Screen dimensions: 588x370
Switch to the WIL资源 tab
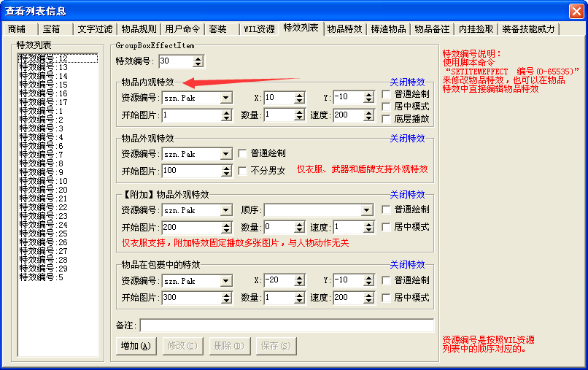259,29
